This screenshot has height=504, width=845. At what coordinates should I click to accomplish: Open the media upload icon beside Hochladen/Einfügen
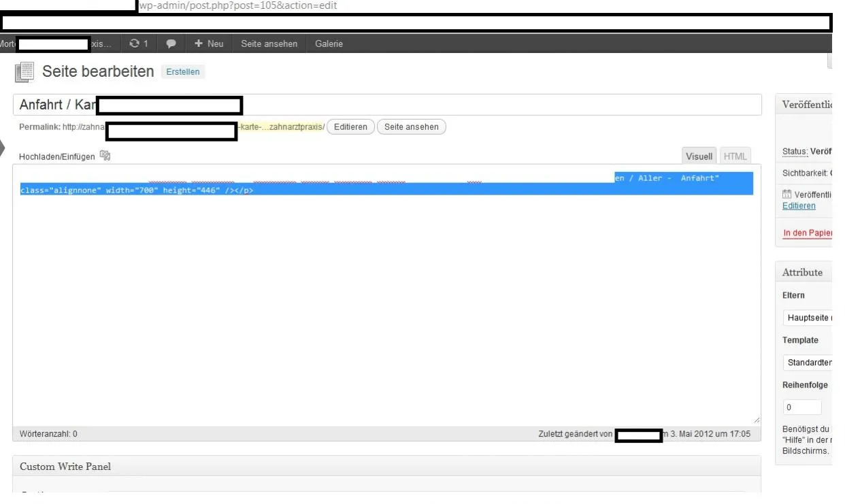(x=105, y=156)
